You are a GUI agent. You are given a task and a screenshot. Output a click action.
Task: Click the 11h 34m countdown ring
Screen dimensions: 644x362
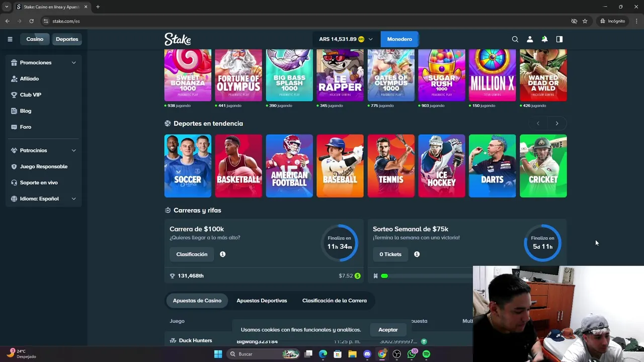340,243
